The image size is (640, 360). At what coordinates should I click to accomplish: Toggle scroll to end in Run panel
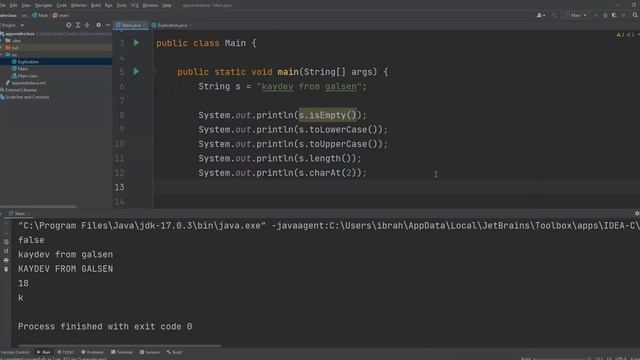(x=6, y=251)
